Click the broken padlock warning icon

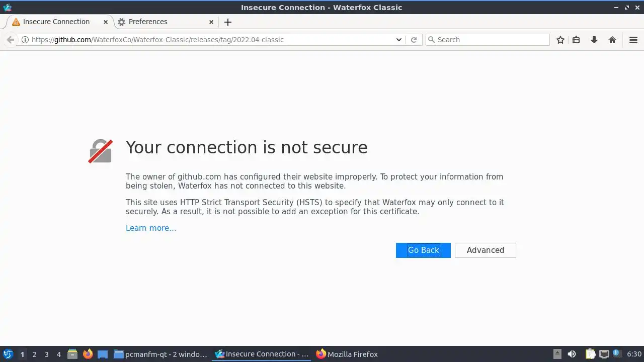[100, 151]
